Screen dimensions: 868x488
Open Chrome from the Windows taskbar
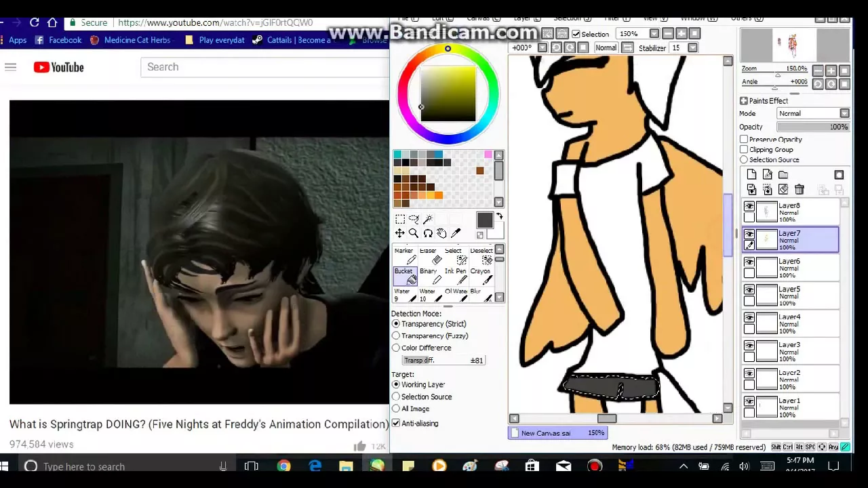[283, 466]
